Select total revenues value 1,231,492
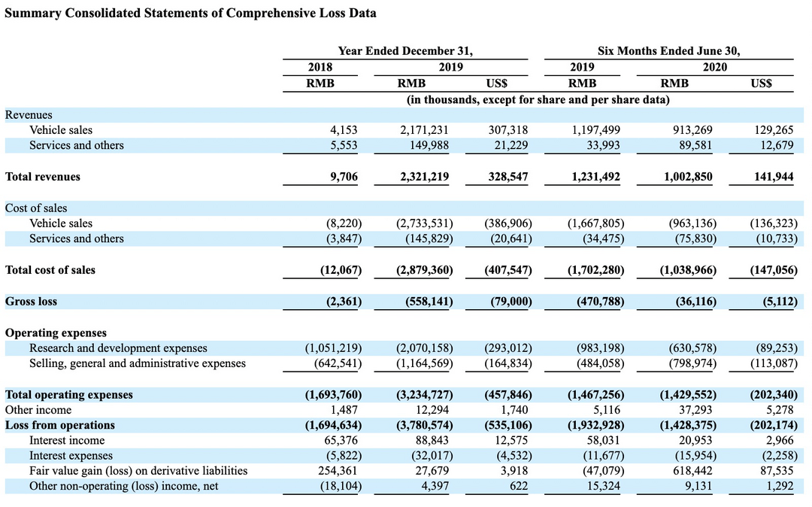 tap(595, 177)
